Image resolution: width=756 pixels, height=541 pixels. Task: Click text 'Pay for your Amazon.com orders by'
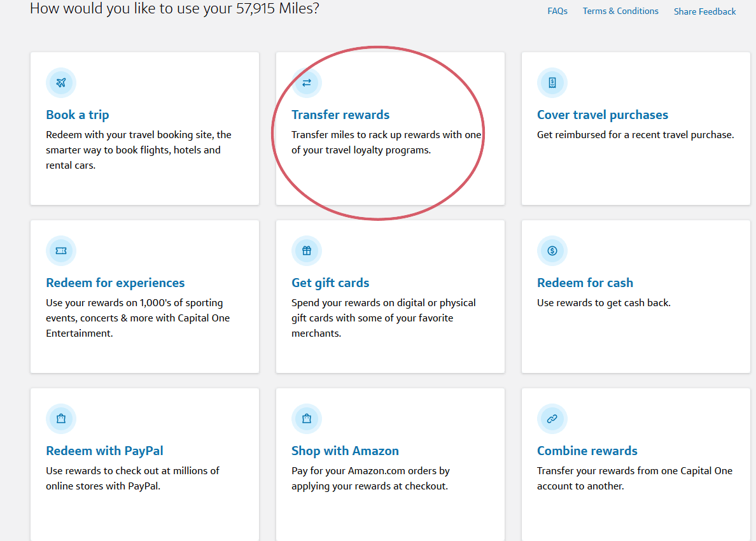point(370,471)
